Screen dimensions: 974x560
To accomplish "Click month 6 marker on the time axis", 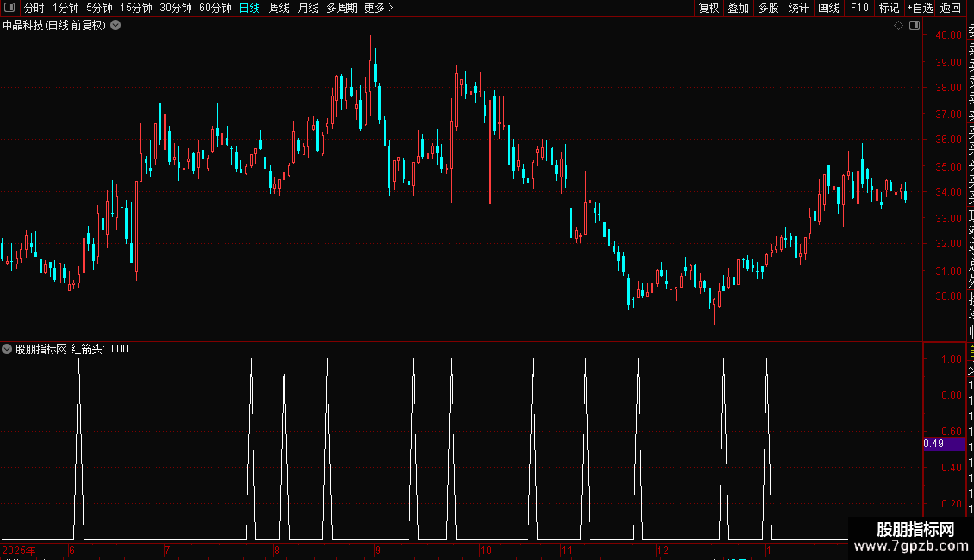I will pos(72,550).
